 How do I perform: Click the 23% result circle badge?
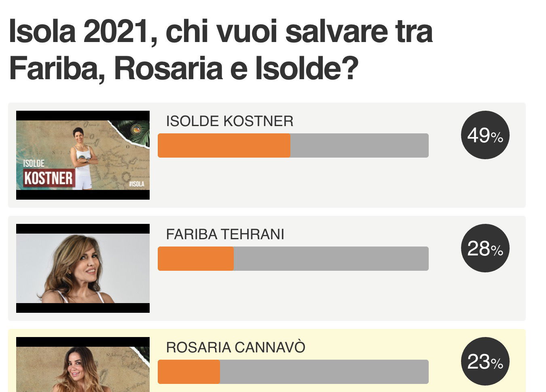485,361
